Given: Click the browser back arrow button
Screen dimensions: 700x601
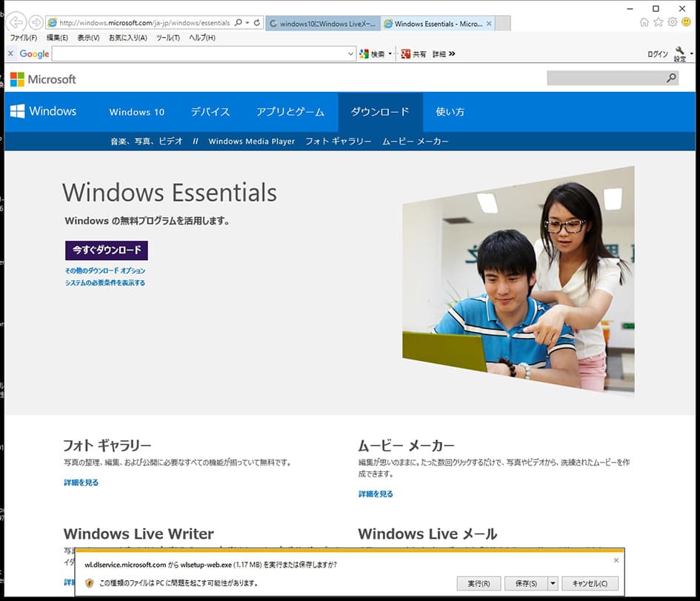Looking at the screenshot, I should (x=16, y=22).
